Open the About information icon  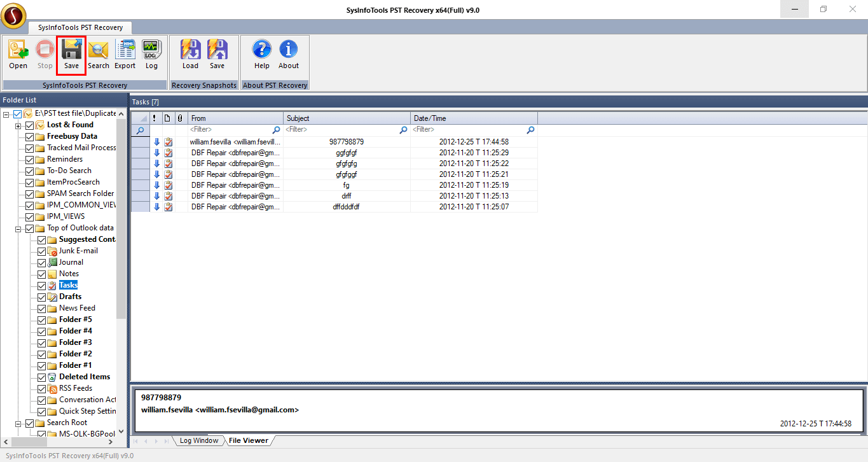[x=288, y=55]
